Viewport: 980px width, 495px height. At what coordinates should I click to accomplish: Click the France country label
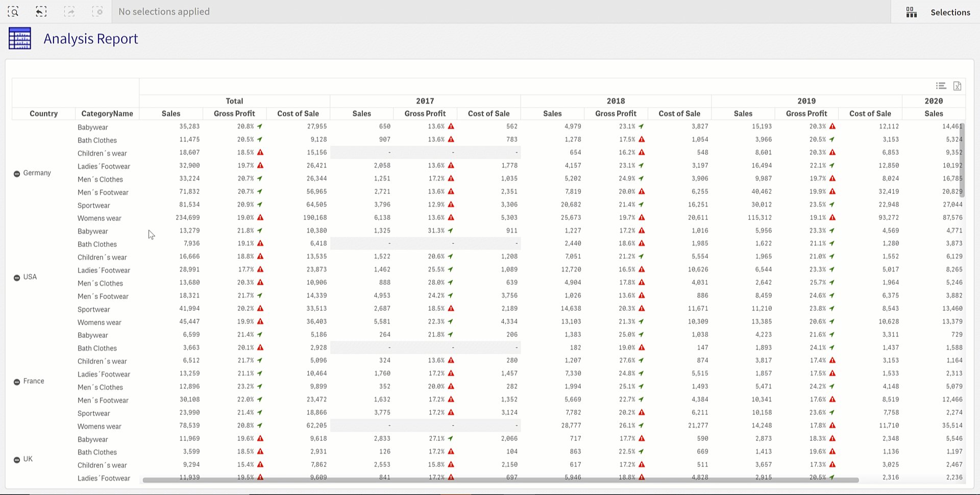(x=34, y=381)
